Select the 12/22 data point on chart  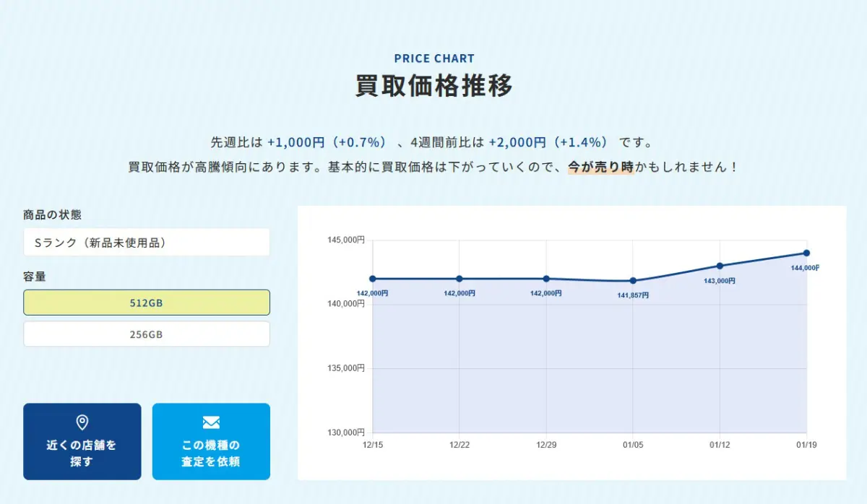460,279
